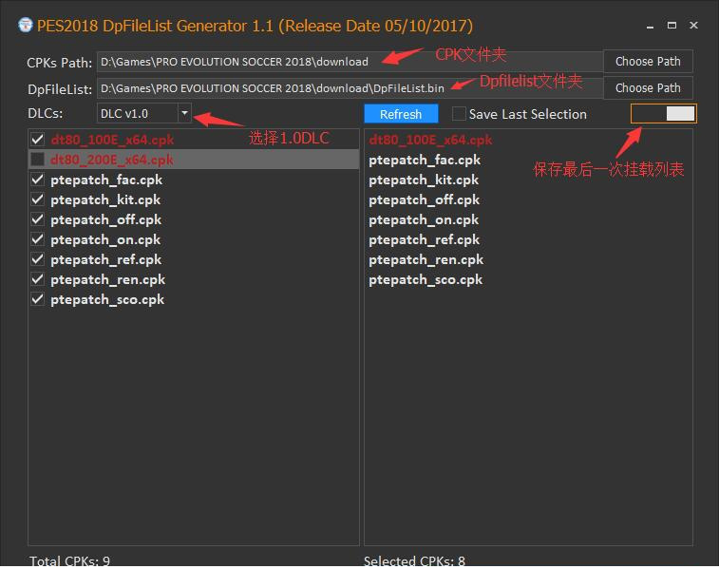Uncheck ptepatch_off.cpk checkbox
Image resolution: width=719 pixels, height=588 pixels.
tap(38, 219)
